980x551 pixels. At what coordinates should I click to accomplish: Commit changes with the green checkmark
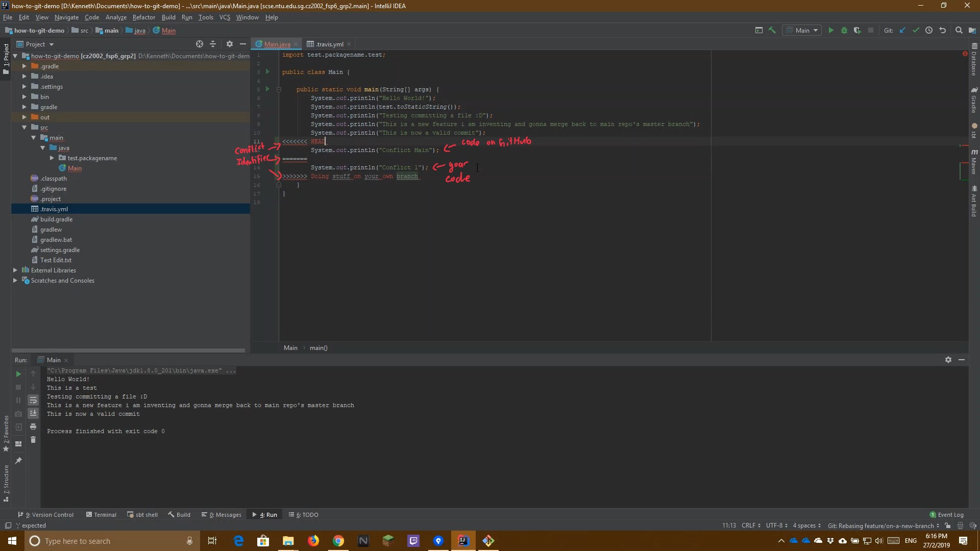[916, 31]
